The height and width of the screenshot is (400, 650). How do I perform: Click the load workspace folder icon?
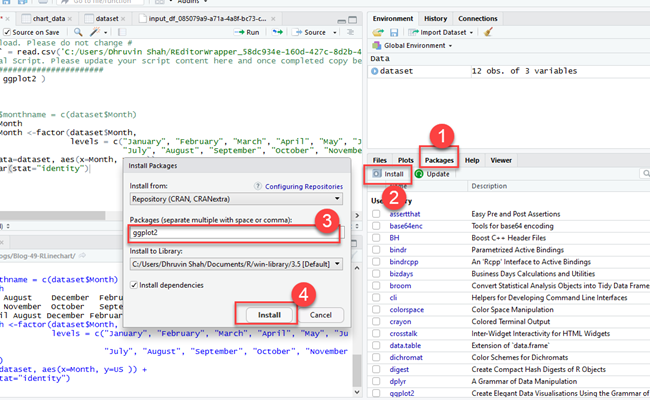click(378, 32)
